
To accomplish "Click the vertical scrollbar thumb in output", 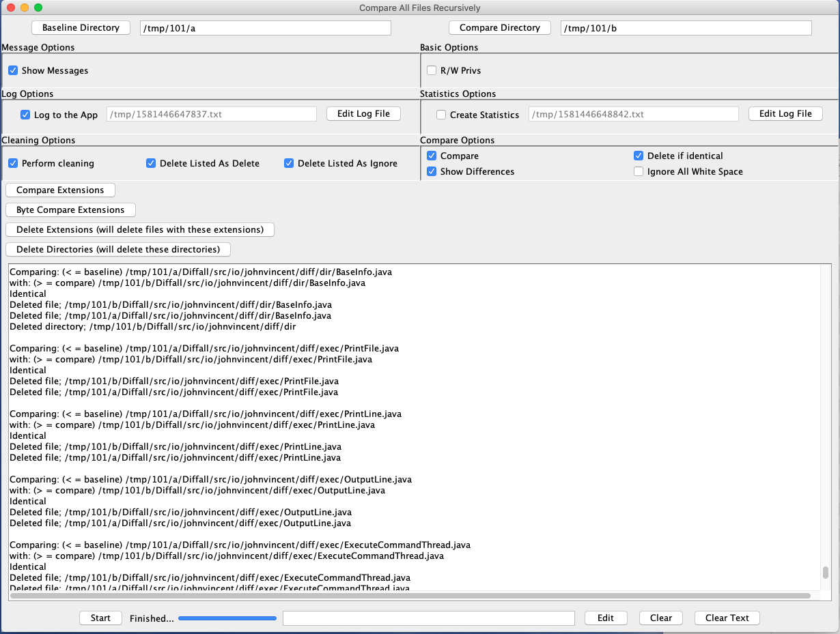I will (826, 572).
